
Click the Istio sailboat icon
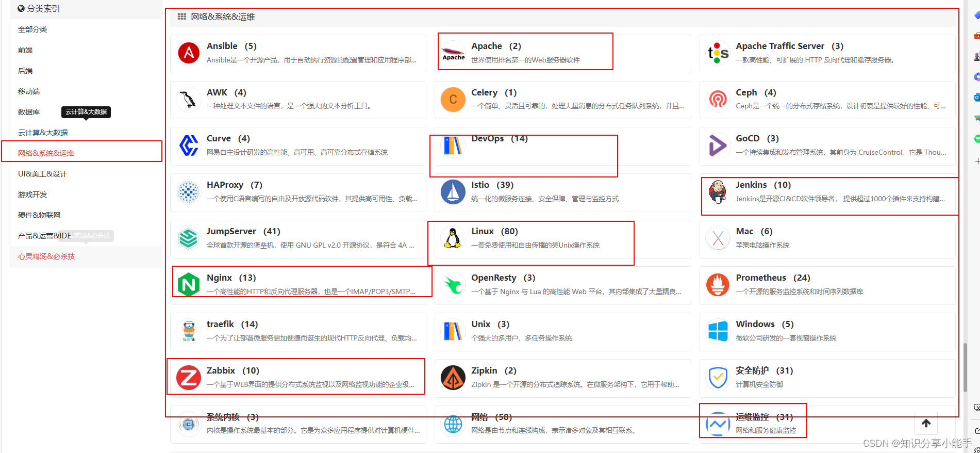pos(454,192)
